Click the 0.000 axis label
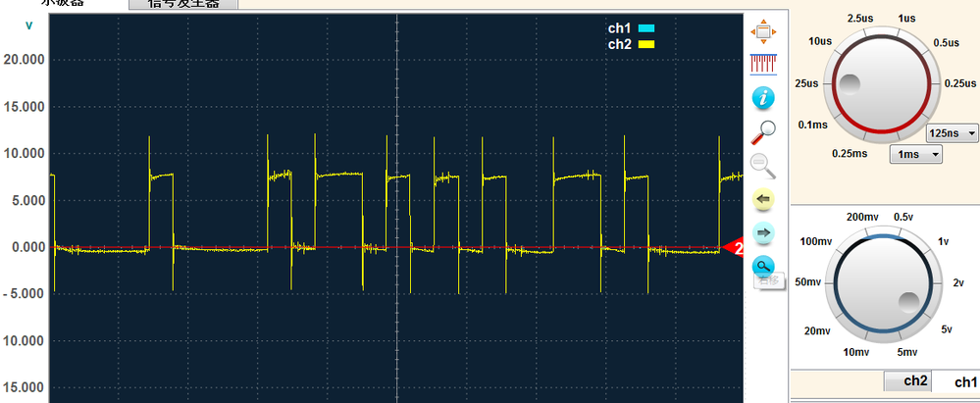980x403 pixels. [27, 247]
